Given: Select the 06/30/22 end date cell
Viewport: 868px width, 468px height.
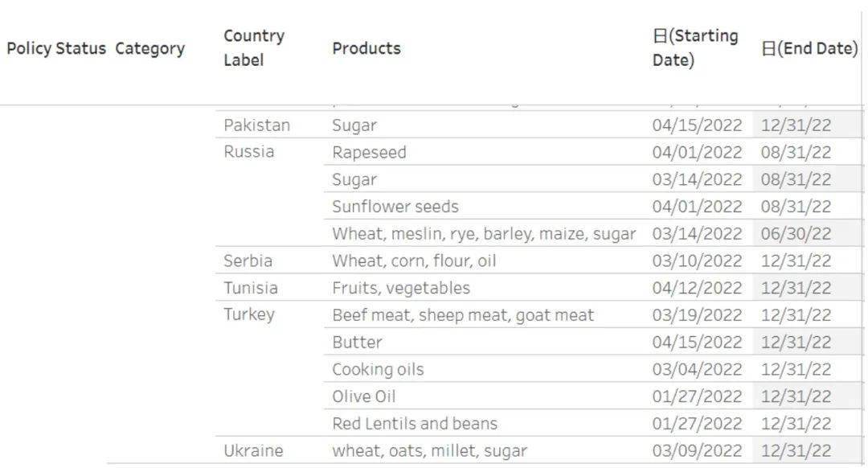Looking at the screenshot, I should pos(796,234).
